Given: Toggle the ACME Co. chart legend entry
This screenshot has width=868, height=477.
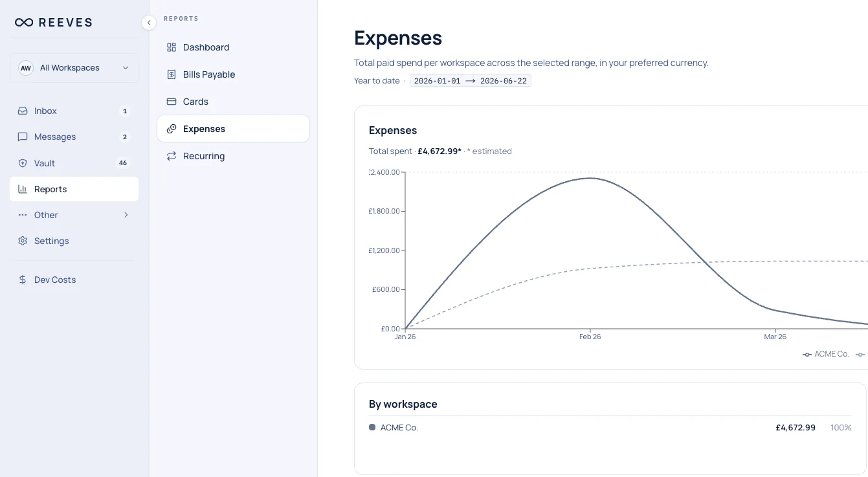Looking at the screenshot, I should (x=826, y=354).
